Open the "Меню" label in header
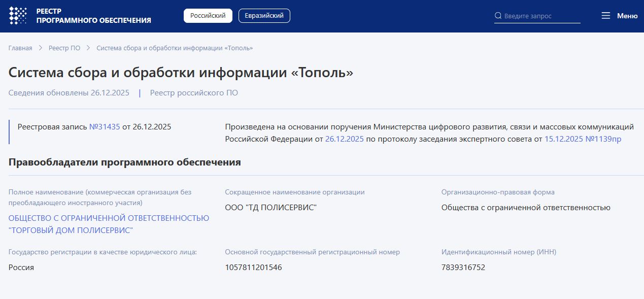The image size is (644, 299). click(627, 16)
